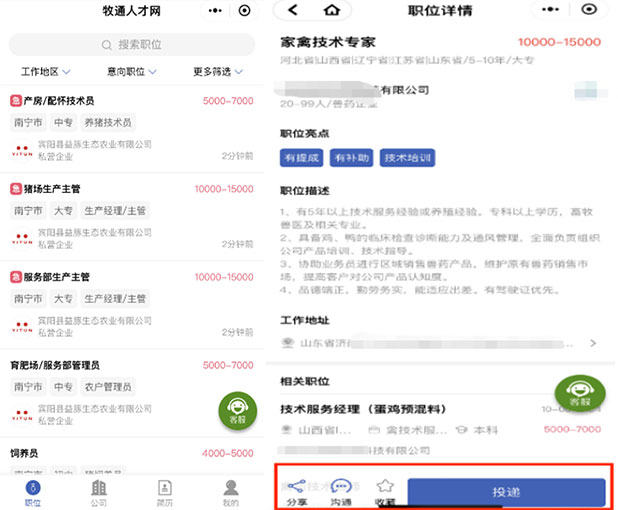Open 客服 support on the job list

[x=239, y=411]
